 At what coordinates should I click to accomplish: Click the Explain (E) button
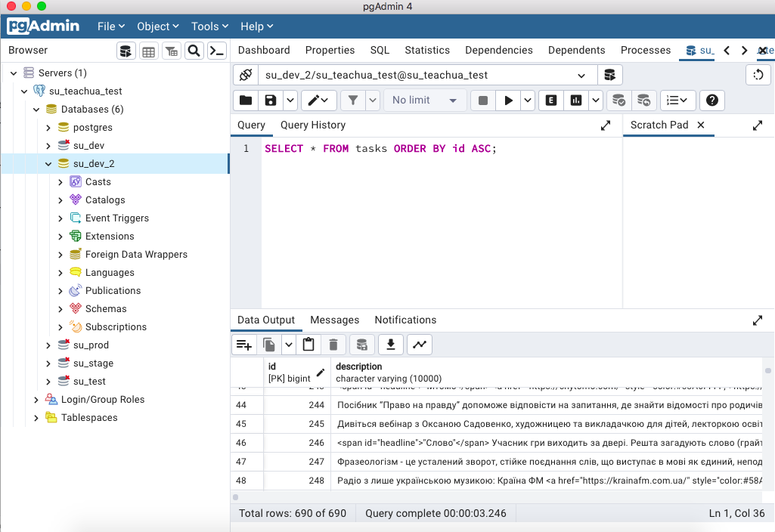[x=551, y=101]
